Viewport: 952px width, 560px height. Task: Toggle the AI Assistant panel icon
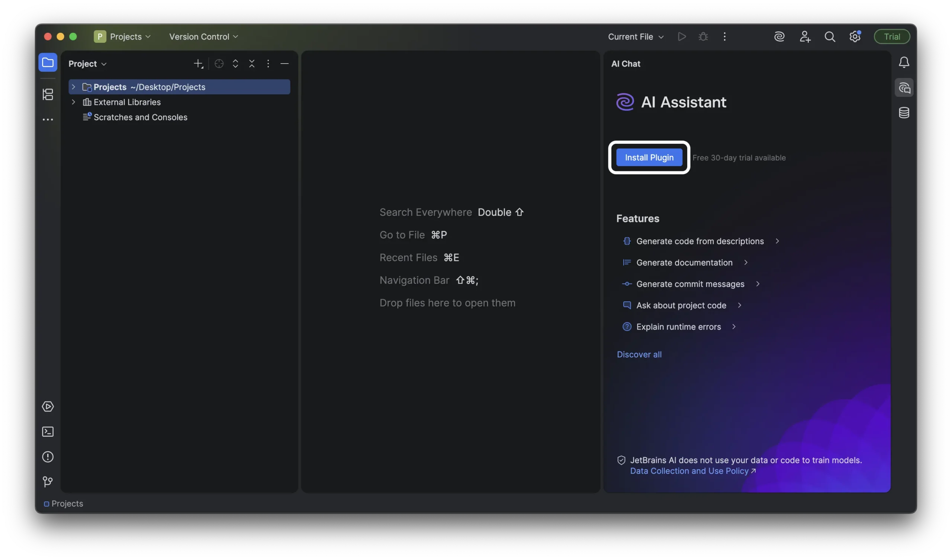[x=904, y=87]
